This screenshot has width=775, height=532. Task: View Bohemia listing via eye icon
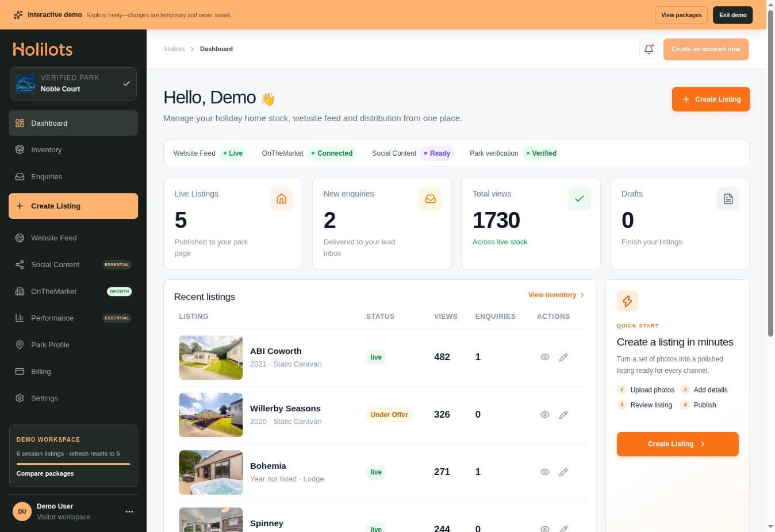(545, 472)
